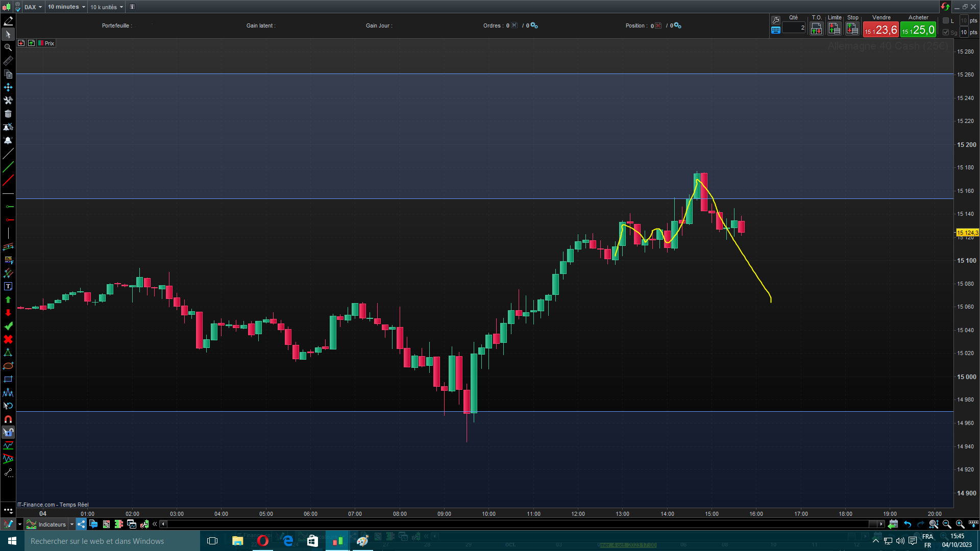The image size is (980, 551).
Task: Open the DAX instrument dropdown
Action: [33, 7]
